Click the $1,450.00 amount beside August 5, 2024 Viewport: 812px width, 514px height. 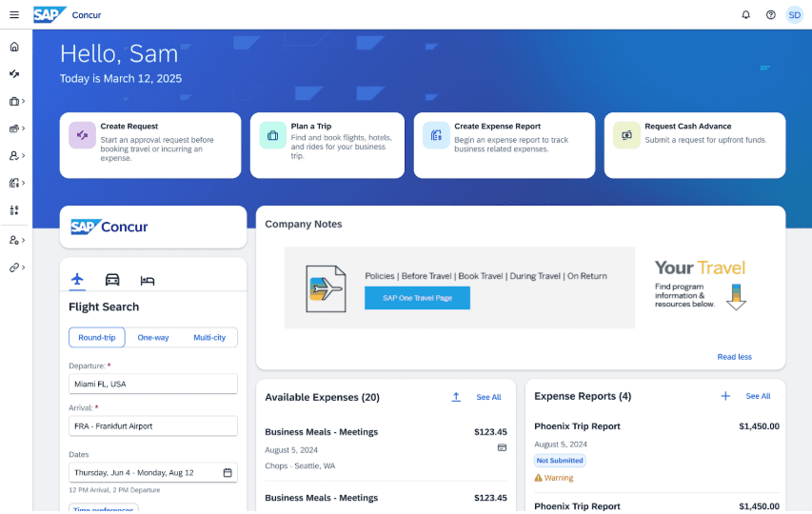(759, 426)
